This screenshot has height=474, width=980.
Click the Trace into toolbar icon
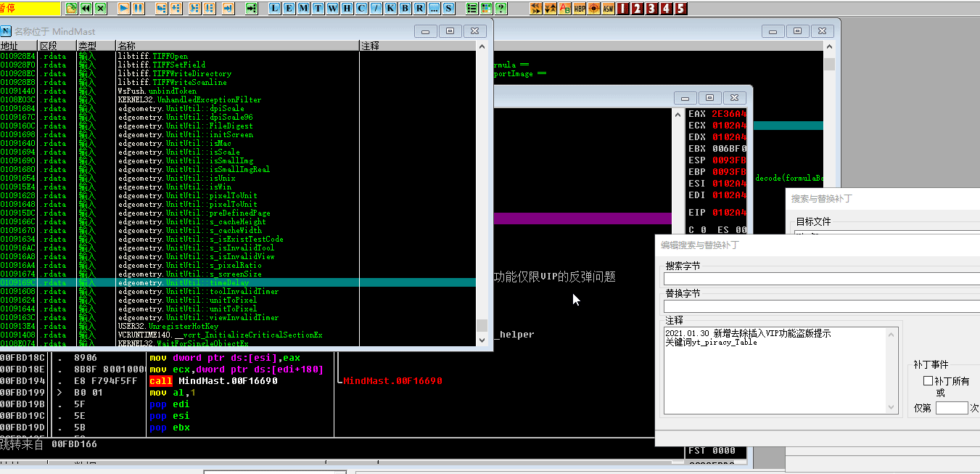pos(194,9)
